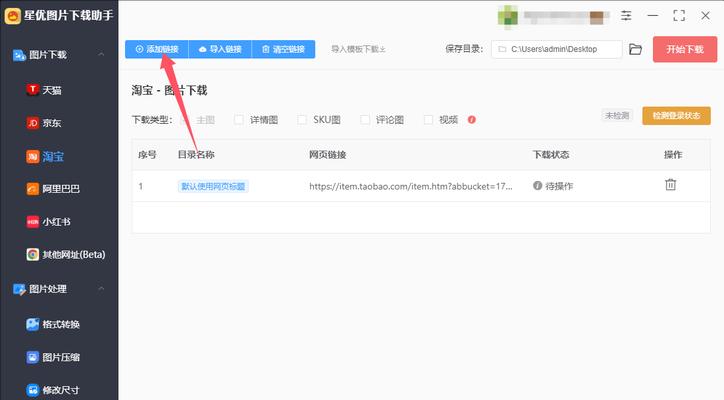Maximize the application window
The width and height of the screenshot is (724, 400).
tap(679, 16)
